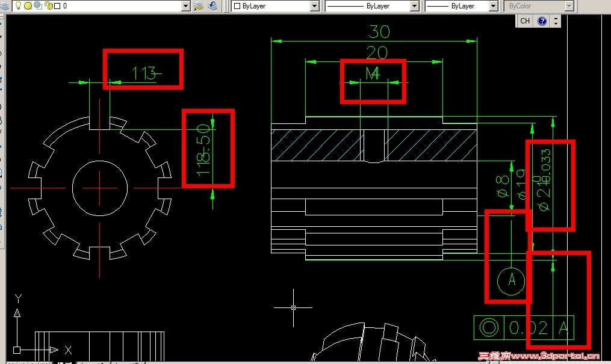Click the CH language bar indicator
611x364 pixels.
525,21
